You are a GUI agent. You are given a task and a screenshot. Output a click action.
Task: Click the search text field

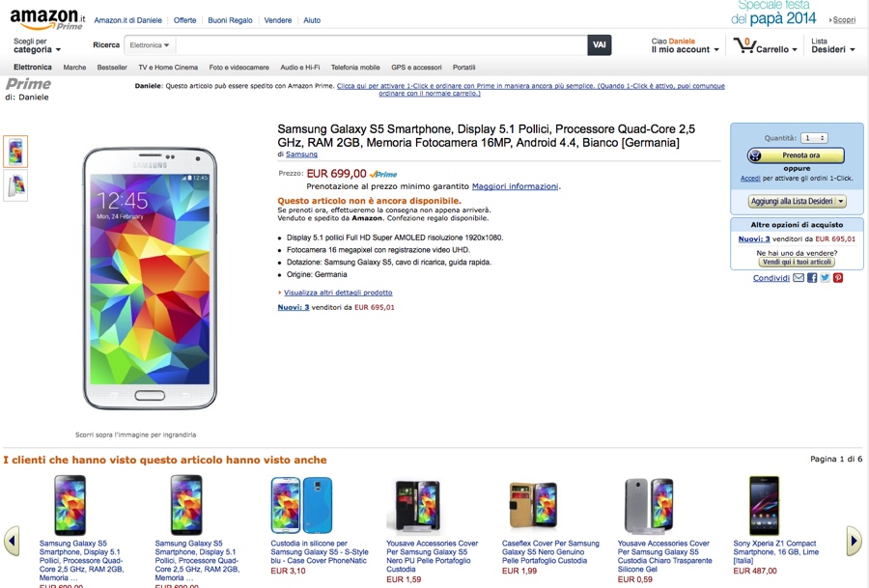coord(381,45)
